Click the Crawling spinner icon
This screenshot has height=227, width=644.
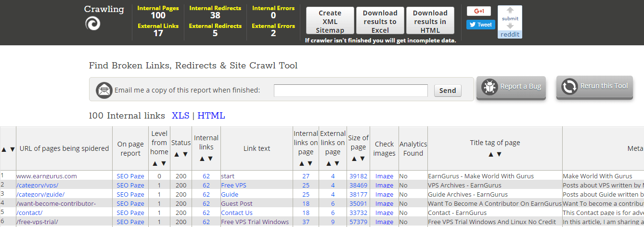pyautogui.click(x=92, y=24)
